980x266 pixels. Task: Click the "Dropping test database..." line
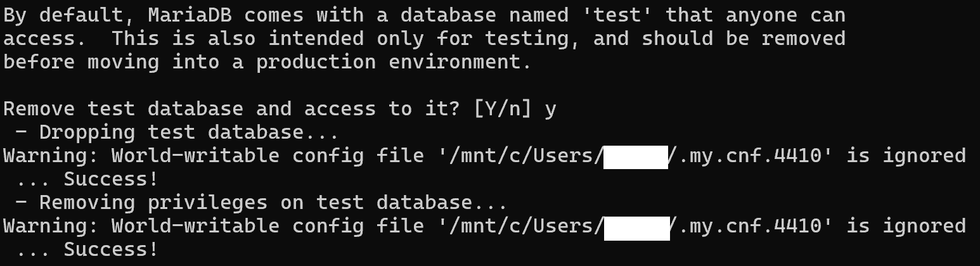(188, 132)
